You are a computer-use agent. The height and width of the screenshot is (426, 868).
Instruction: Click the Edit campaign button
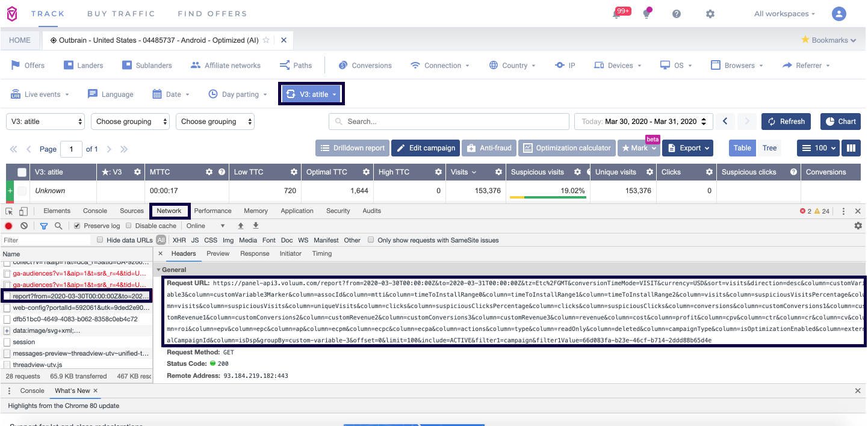[426, 148]
